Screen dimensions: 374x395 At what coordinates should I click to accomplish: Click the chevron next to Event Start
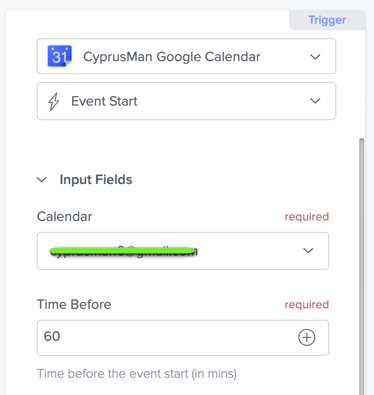click(x=315, y=101)
